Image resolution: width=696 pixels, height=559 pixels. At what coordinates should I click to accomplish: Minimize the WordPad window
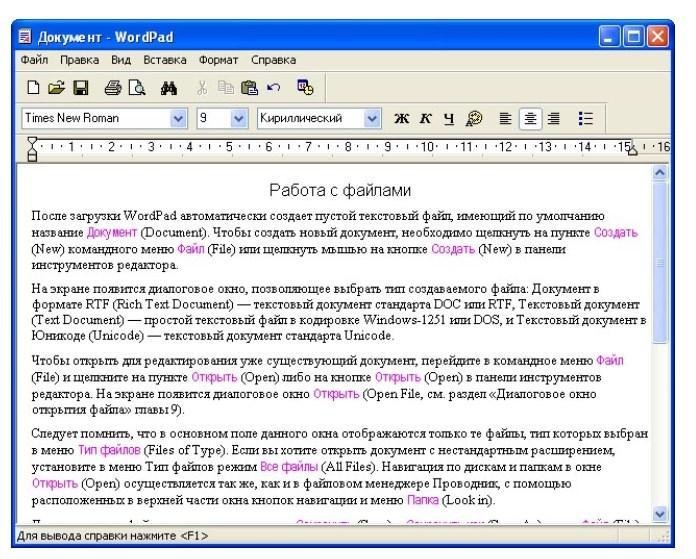[x=609, y=36]
